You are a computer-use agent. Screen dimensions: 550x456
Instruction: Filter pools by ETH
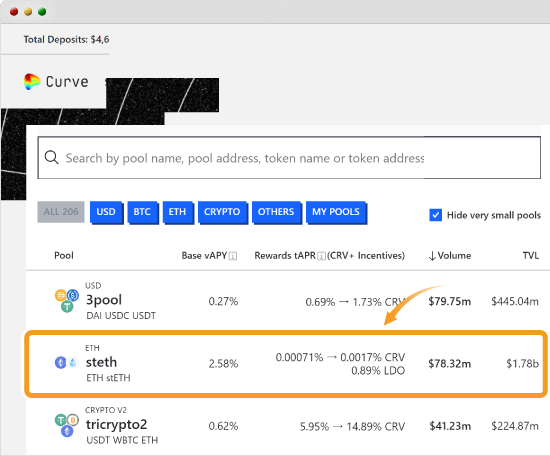point(177,212)
